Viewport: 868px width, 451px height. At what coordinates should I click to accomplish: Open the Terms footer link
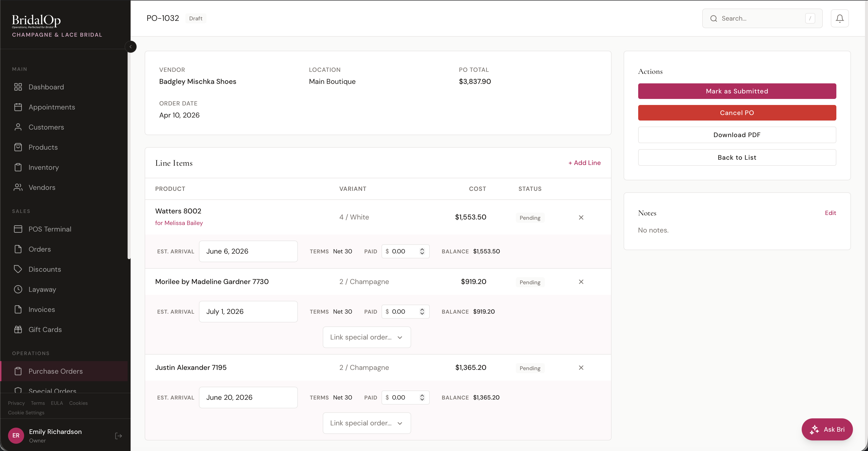38,403
